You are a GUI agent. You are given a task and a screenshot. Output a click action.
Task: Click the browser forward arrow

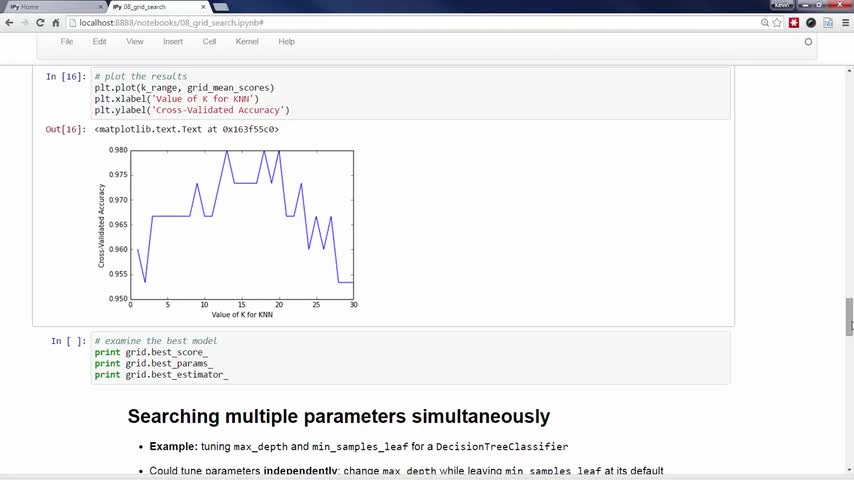(x=25, y=23)
